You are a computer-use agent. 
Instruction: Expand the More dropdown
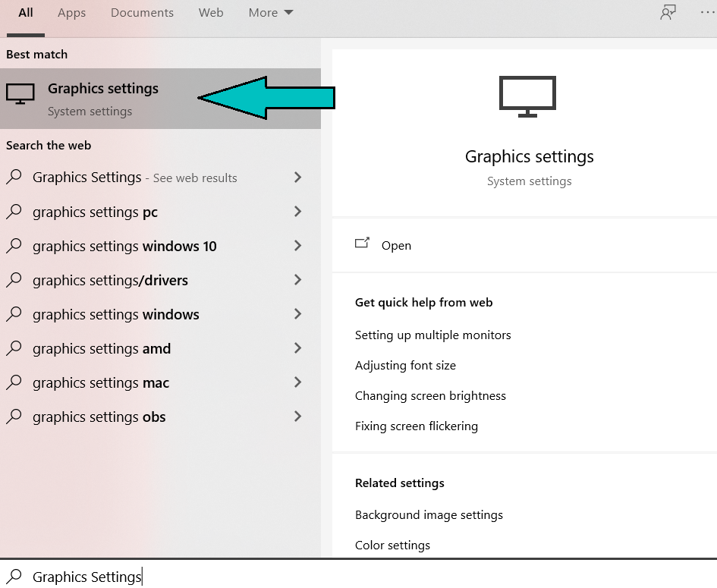coord(271,13)
